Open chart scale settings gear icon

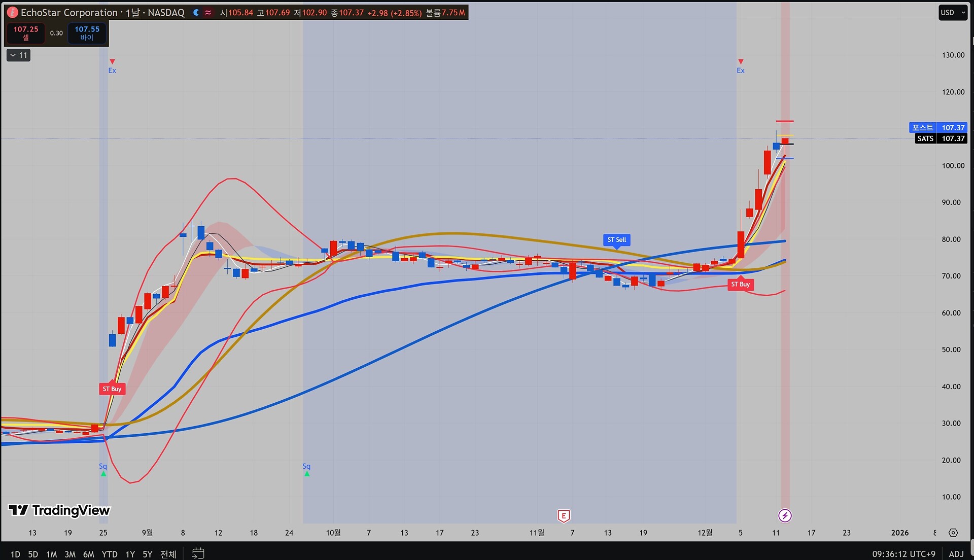[953, 533]
